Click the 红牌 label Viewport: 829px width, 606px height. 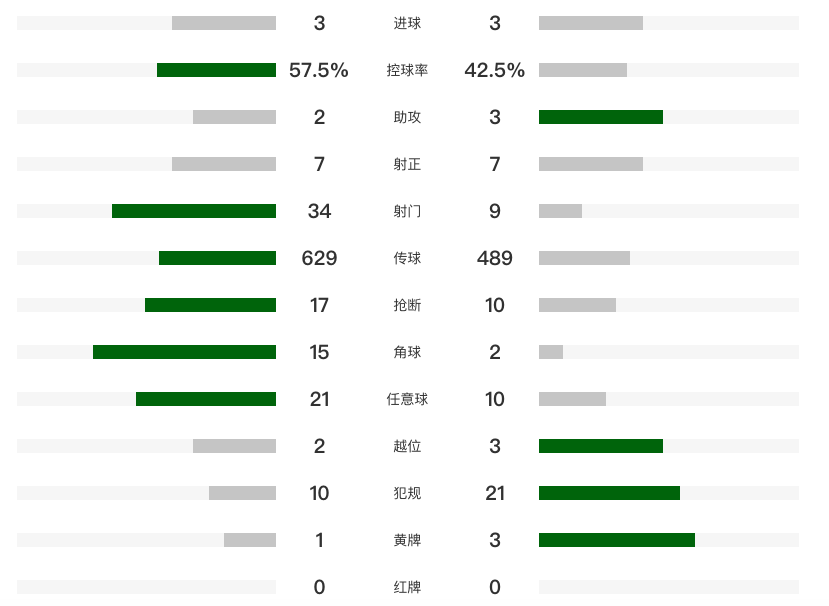407,587
